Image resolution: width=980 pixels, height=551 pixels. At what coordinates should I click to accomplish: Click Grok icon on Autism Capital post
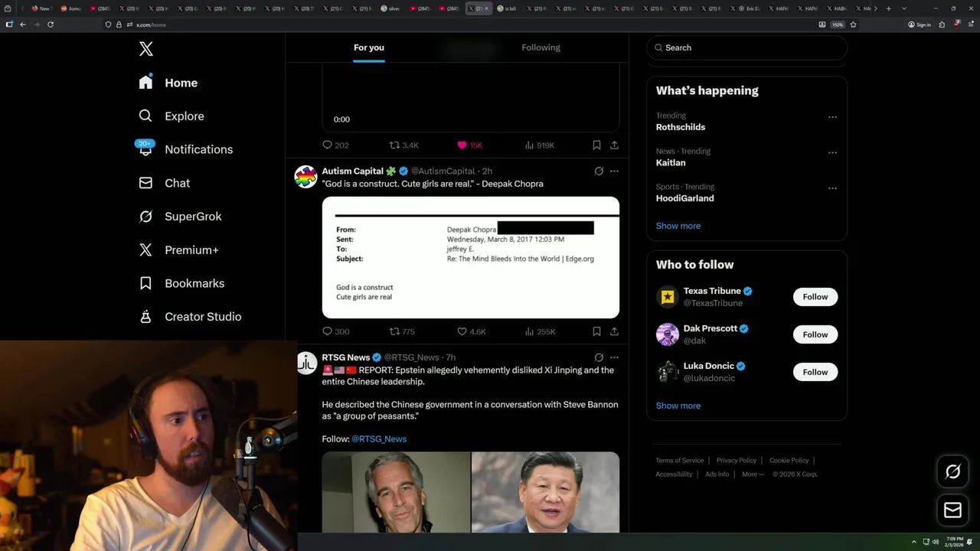(599, 171)
